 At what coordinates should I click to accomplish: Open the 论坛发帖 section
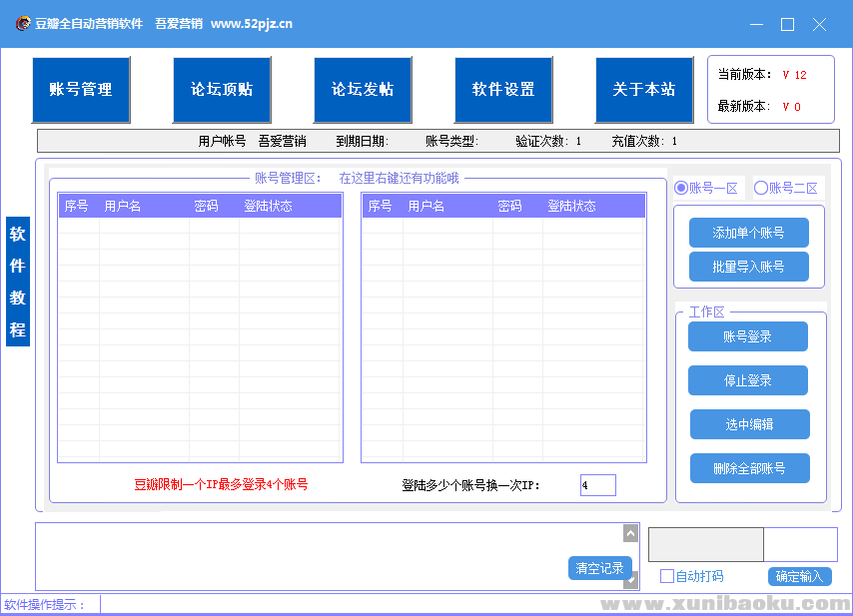pyautogui.click(x=363, y=90)
